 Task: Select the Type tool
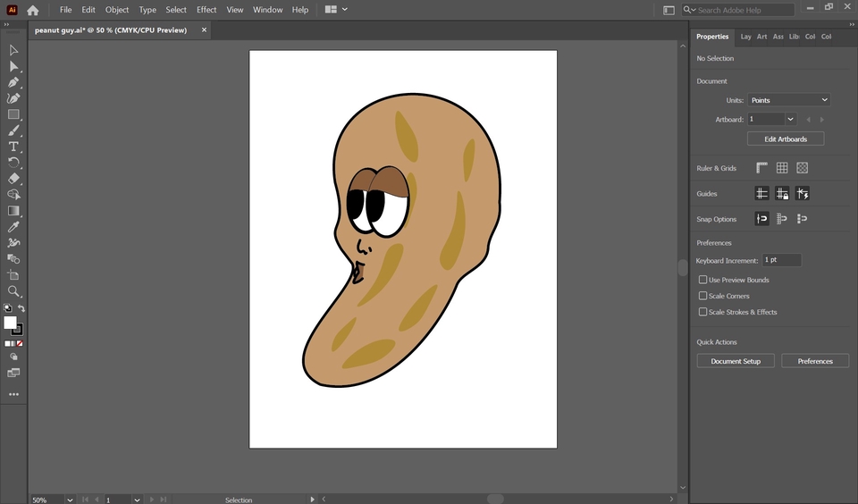pos(13,147)
